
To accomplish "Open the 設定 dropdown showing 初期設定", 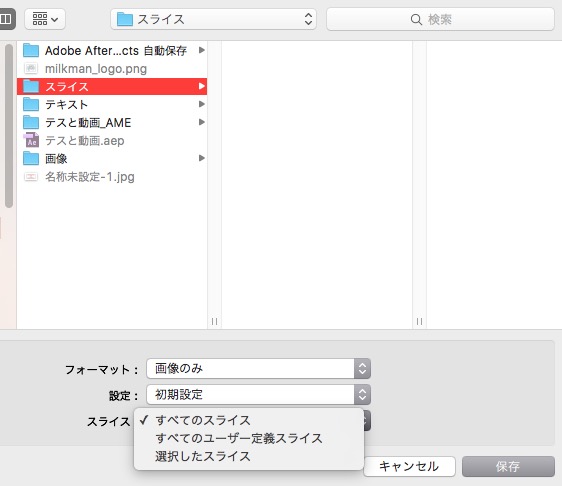I will coord(258,395).
